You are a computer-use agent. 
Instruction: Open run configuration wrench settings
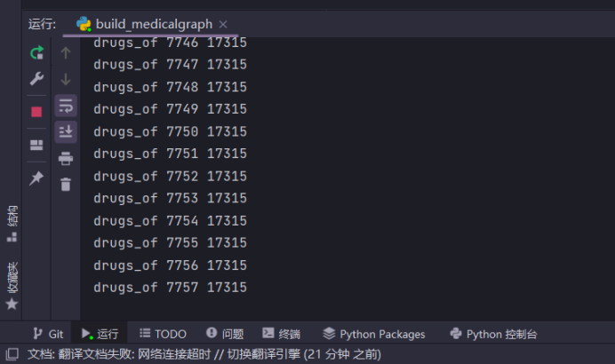pyautogui.click(x=36, y=79)
